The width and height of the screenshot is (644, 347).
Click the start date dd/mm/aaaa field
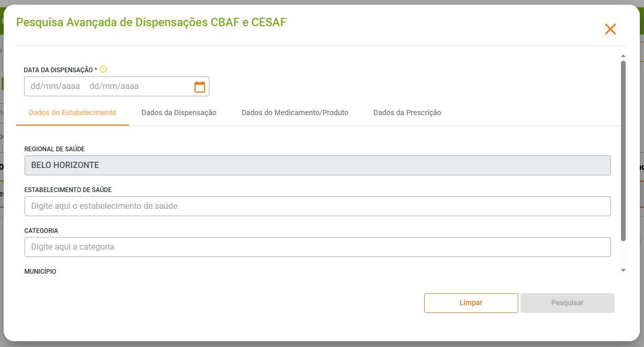(x=55, y=86)
